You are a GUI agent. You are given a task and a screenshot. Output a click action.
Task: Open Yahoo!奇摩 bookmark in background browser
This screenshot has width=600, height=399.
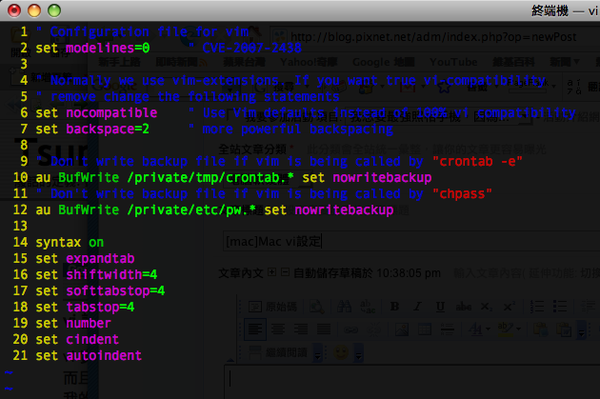pyautogui.click(x=309, y=62)
